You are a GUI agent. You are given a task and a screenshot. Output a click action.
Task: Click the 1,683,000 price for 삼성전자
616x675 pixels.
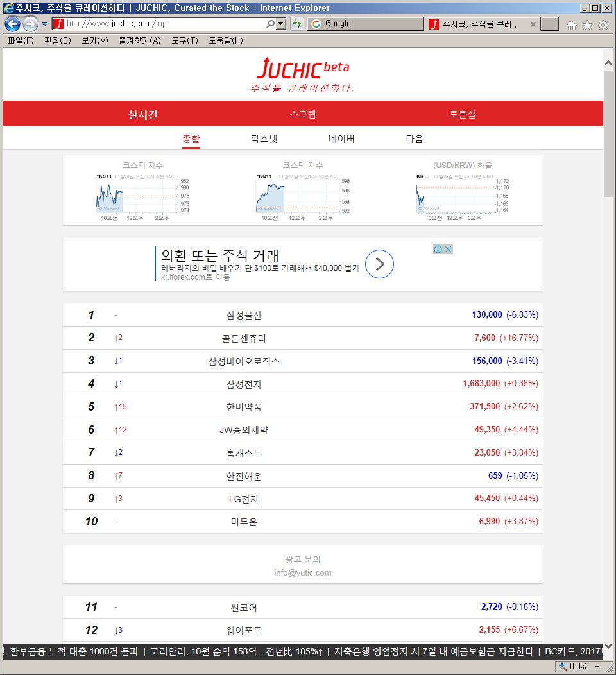coord(481,383)
